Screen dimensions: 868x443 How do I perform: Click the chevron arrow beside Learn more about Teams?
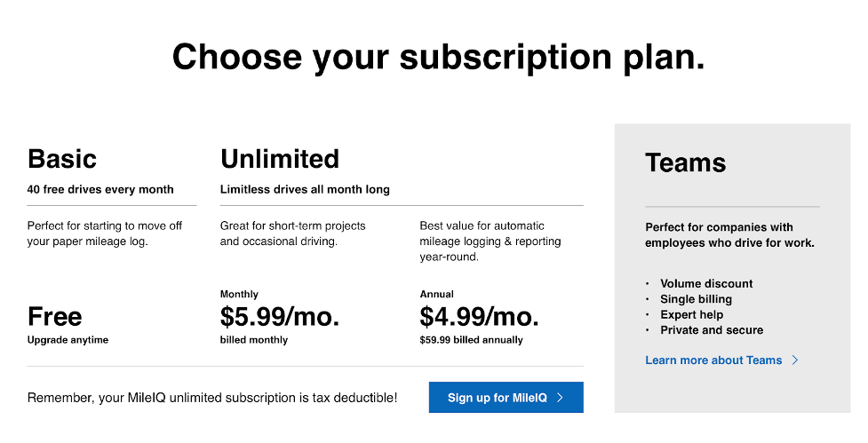(x=795, y=360)
